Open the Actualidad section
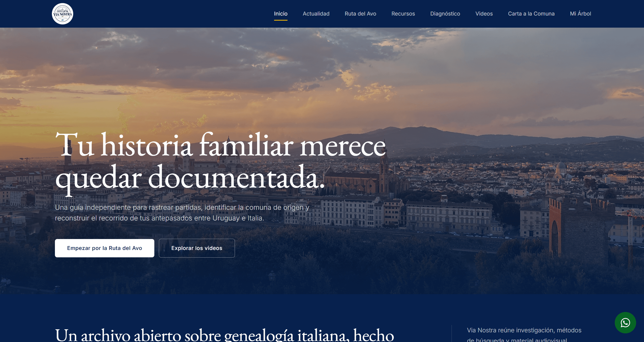 pyautogui.click(x=316, y=14)
